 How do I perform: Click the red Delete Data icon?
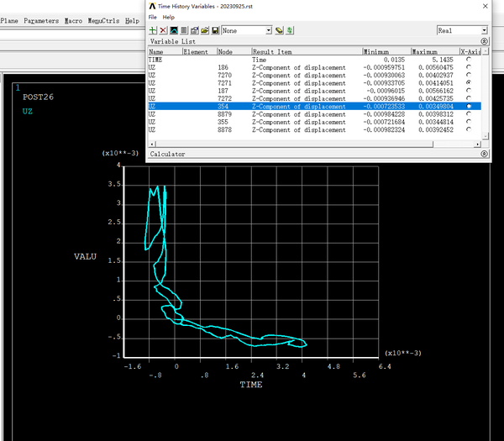pyautogui.click(x=163, y=30)
